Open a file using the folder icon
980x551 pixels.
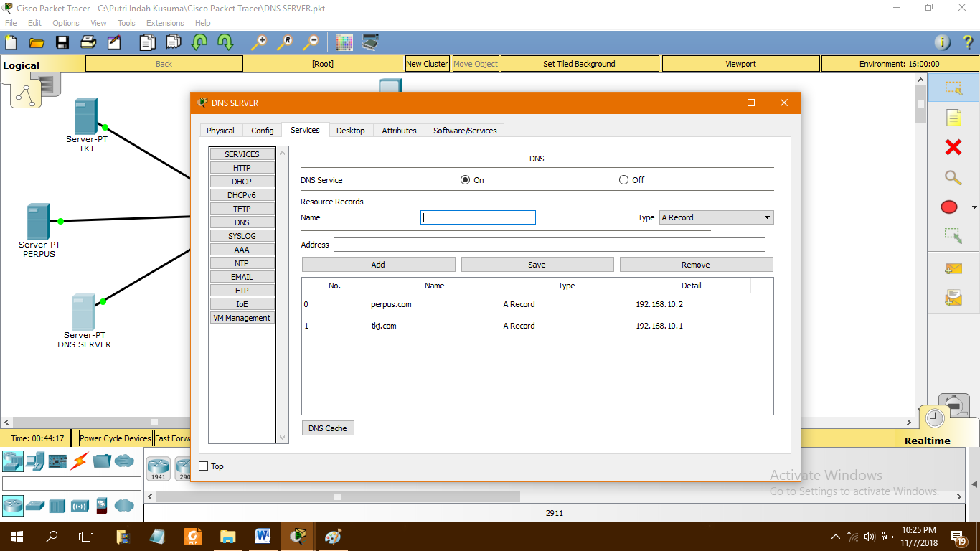pos(37,42)
